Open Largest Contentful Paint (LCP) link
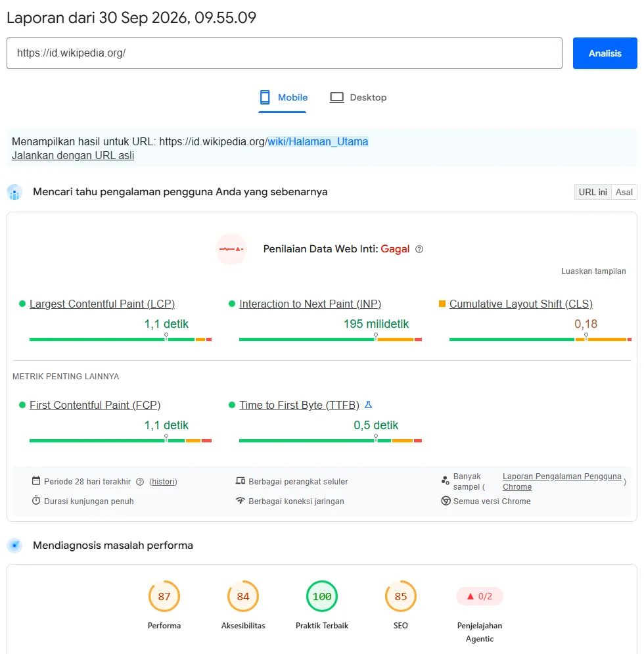The image size is (644, 654). click(x=103, y=304)
